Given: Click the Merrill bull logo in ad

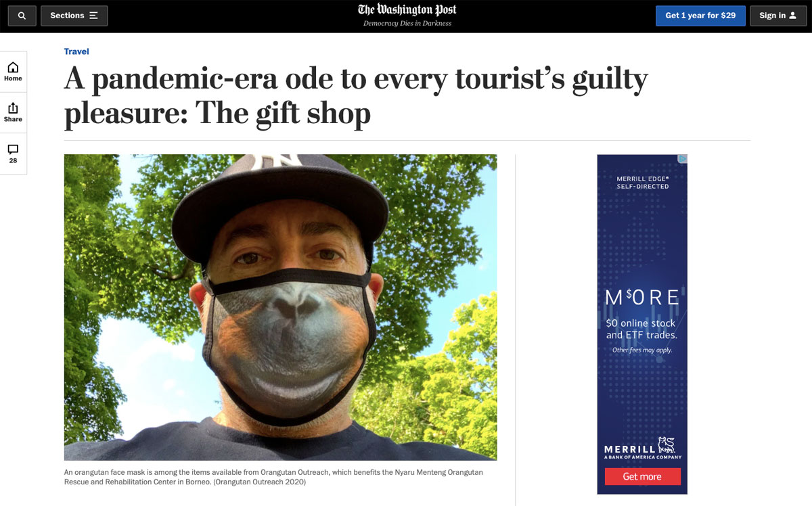Looking at the screenshot, I should coord(667,445).
